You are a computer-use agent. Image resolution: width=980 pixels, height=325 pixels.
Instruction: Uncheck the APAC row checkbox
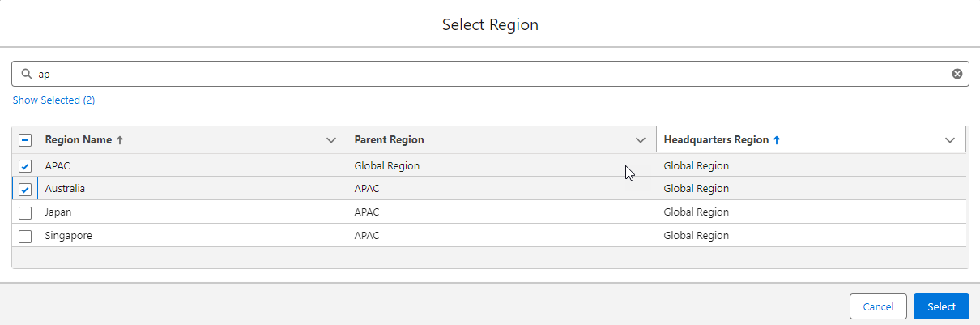click(25, 166)
